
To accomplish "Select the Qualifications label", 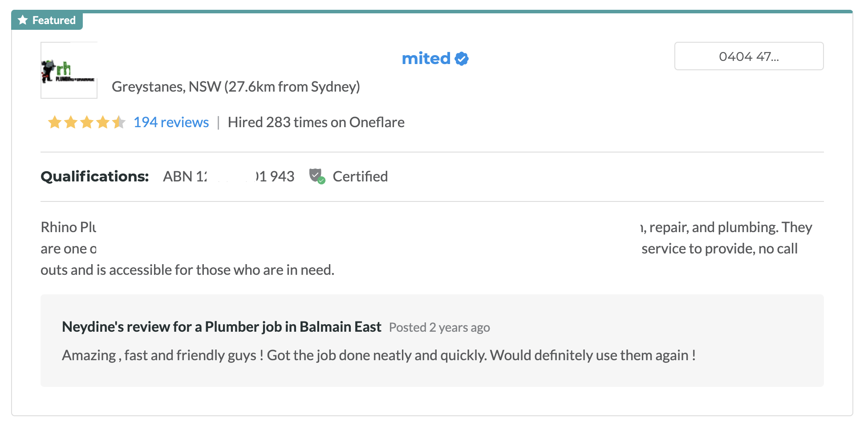I will click(x=94, y=176).
